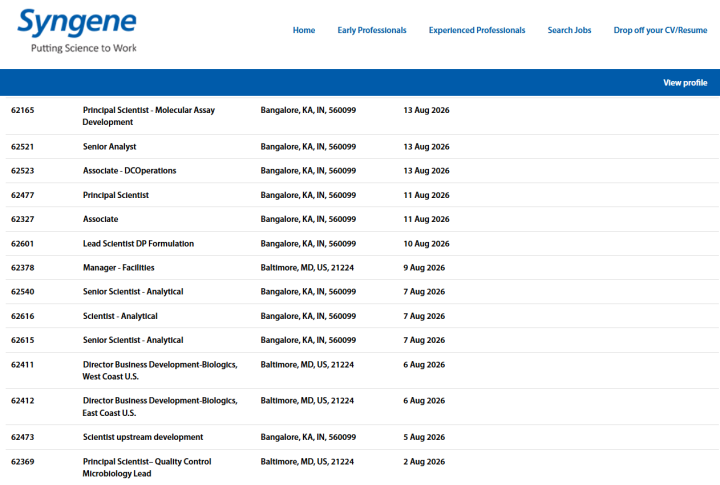Open Lead Scientist DP Formulation job

click(138, 243)
